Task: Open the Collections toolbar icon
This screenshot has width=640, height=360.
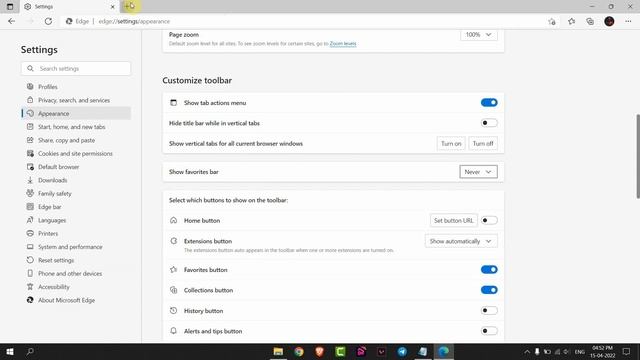Action: click(590, 21)
